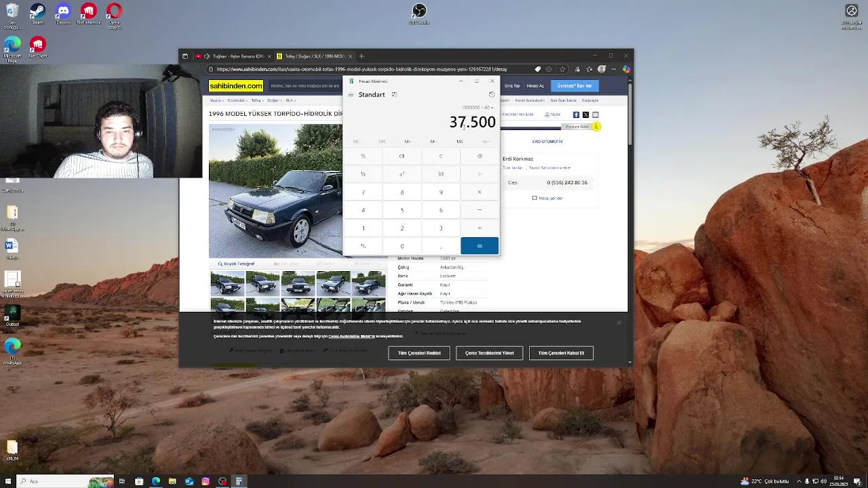The image size is (868, 488).
Task: Click digit 0 on calculator
Action: (402, 246)
